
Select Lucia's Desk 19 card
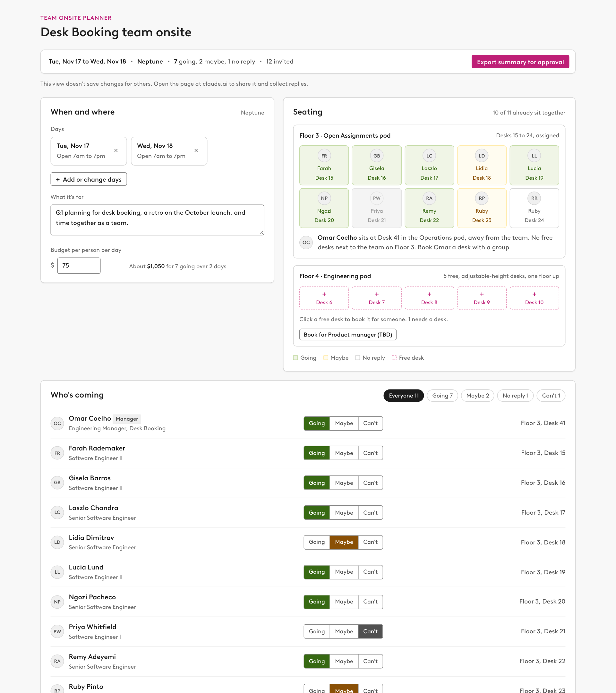pos(534,166)
